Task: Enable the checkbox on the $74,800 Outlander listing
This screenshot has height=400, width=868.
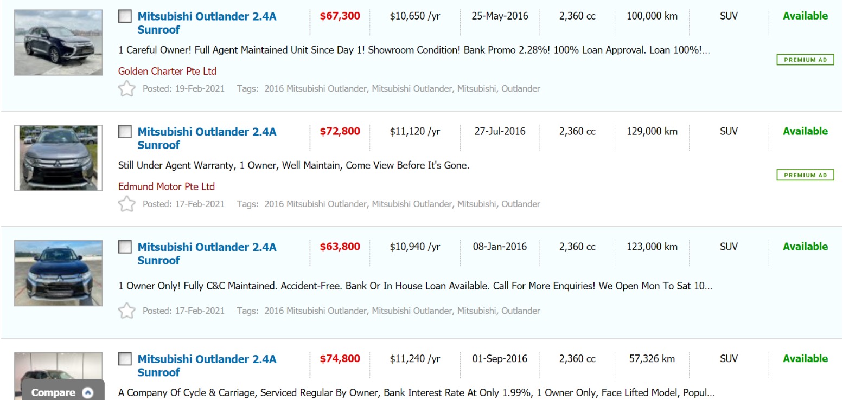Action: pos(125,359)
